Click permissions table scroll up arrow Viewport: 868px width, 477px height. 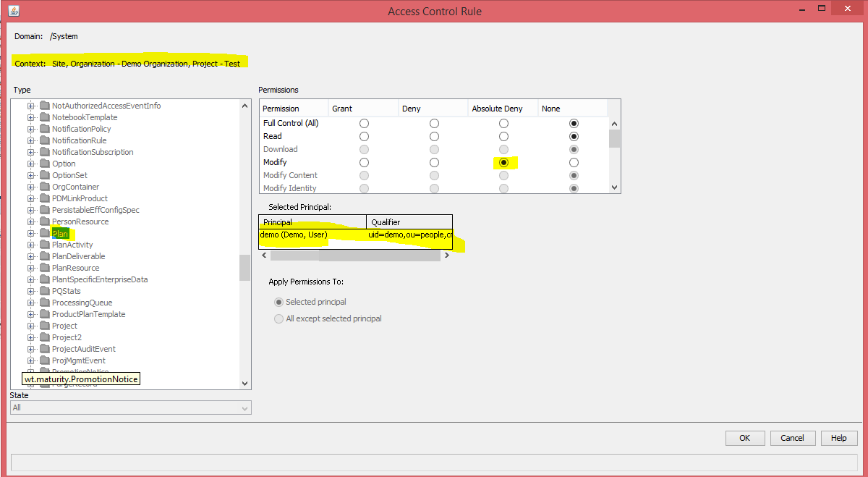tap(614, 123)
